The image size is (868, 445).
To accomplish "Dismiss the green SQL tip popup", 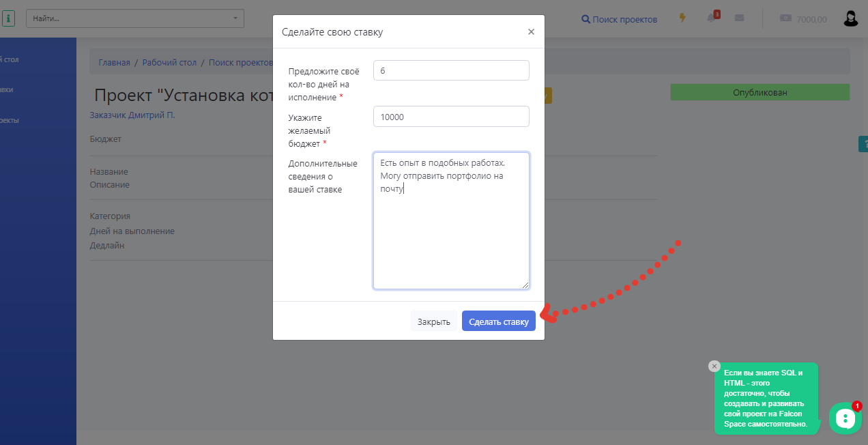I will click(x=714, y=366).
